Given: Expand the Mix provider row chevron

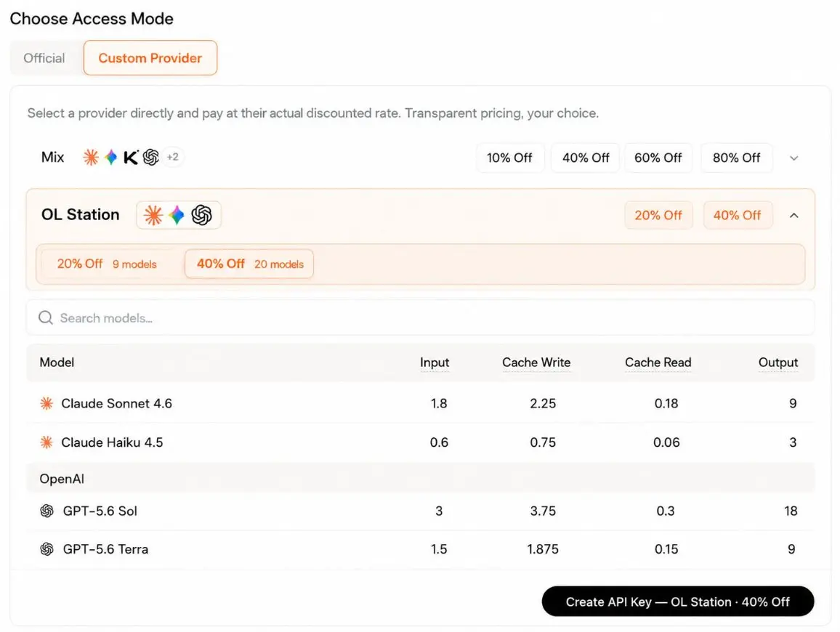Looking at the screenshot, I should 794,158.
